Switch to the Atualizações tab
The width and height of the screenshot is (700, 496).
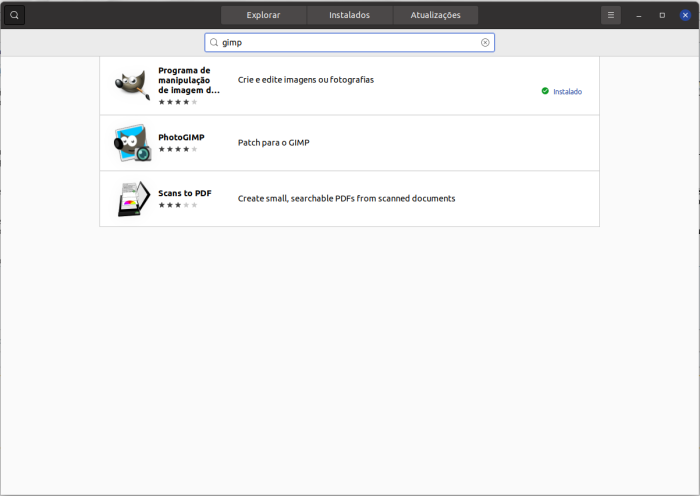click(435, 15)
